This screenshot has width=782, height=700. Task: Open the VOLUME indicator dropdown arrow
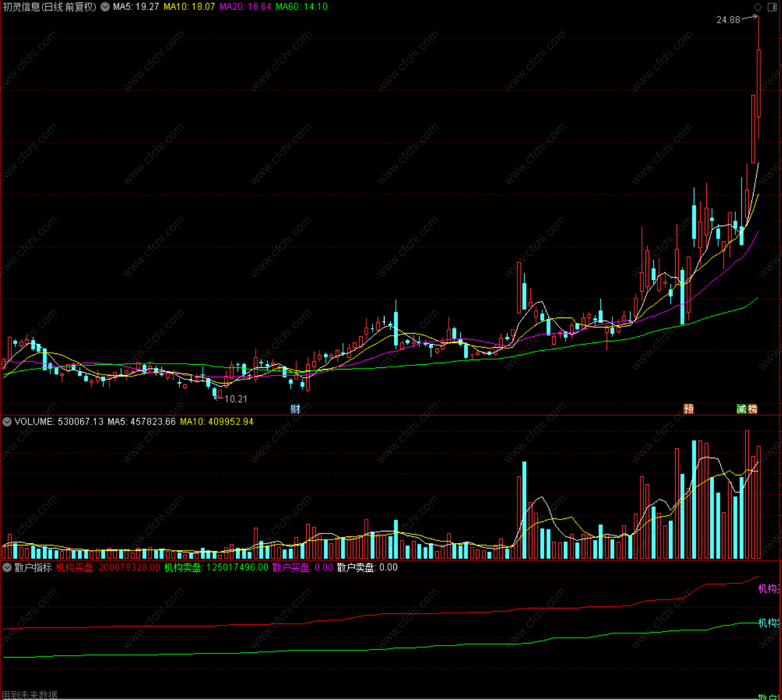coord(7,422)
